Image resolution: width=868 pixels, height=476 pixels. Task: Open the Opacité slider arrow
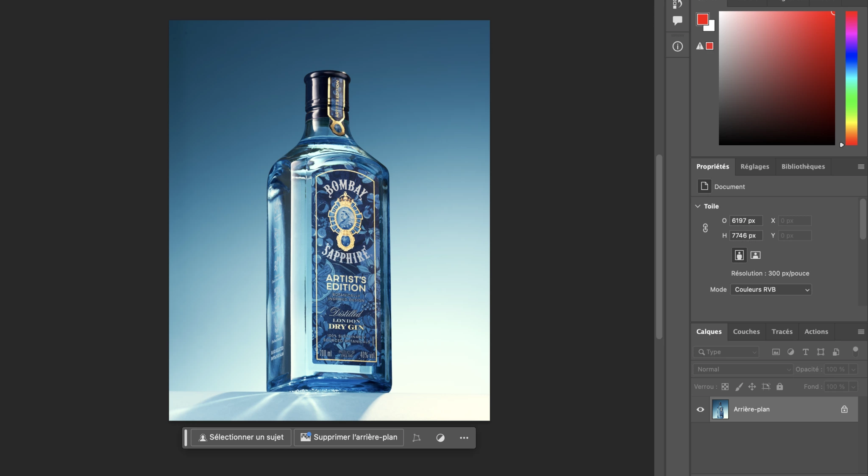click(853, 369)
